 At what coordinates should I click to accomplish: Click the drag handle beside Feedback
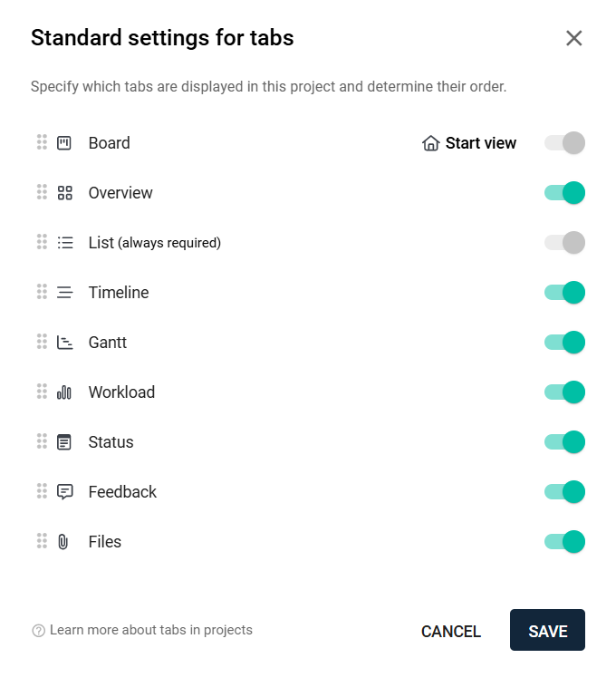[42, 491]
